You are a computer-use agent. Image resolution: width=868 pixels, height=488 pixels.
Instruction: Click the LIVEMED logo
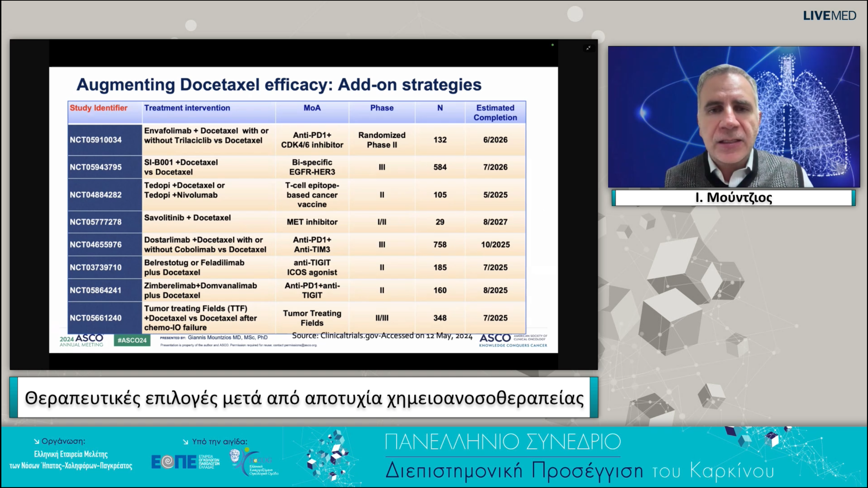(829, 16)
